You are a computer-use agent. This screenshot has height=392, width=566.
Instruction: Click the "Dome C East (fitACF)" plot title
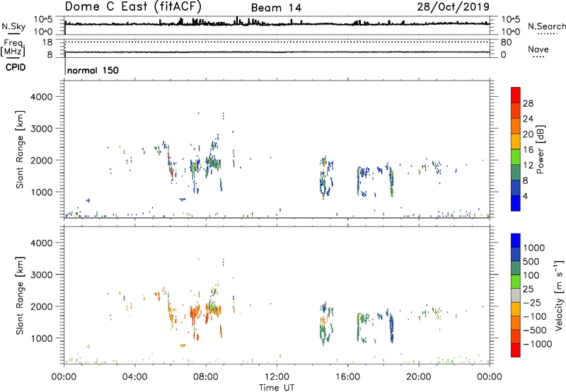point(133,6)
